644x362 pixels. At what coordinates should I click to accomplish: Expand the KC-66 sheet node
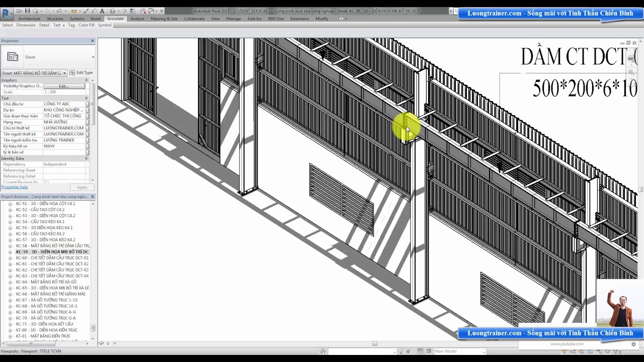(10, 294)
